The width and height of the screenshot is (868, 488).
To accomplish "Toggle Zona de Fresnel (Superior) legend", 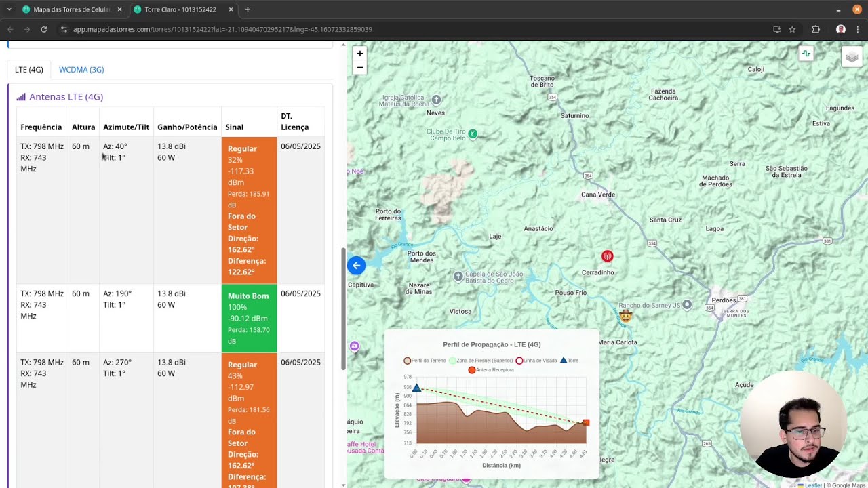I will pyautogui.click(x=481, y=361).
